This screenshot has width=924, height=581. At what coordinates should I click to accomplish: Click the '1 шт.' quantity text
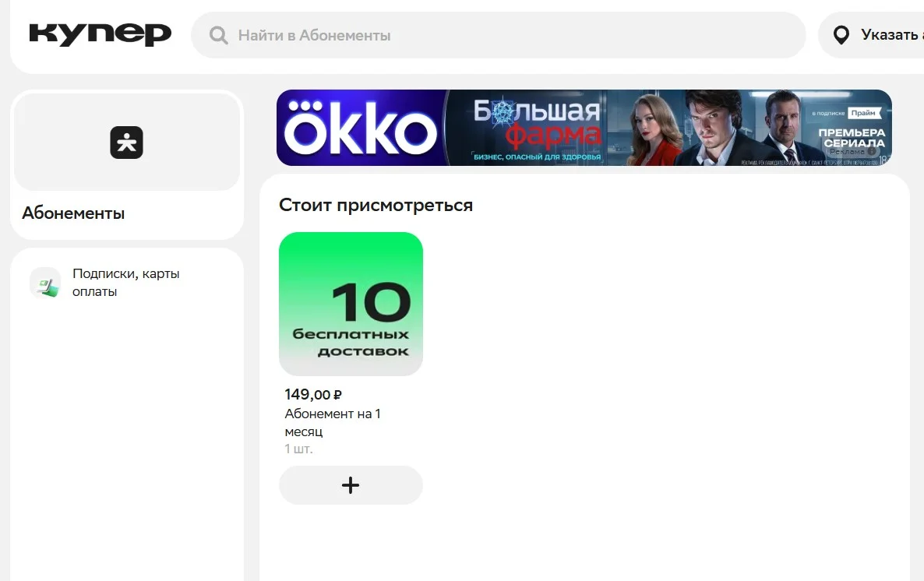pos(298,449)
